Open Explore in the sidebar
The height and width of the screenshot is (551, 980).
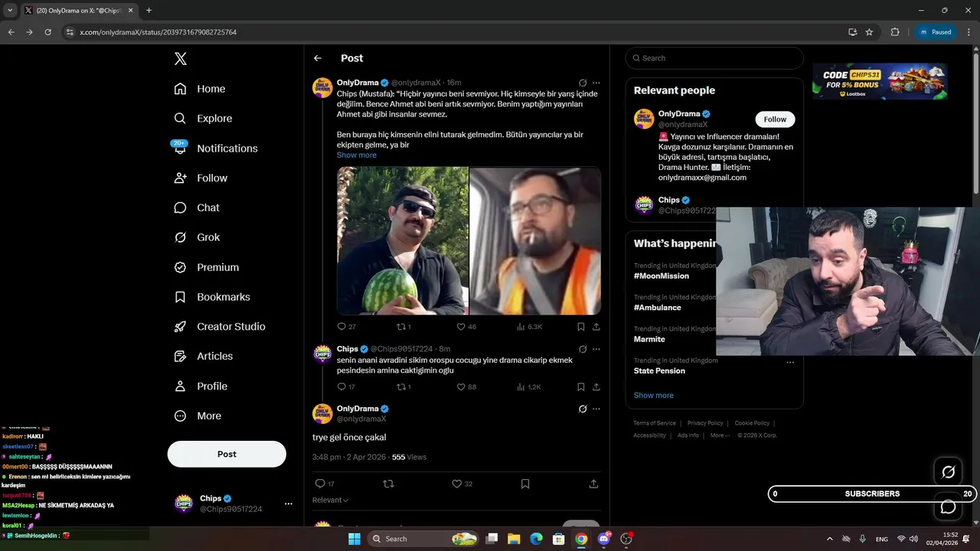pyautogui.click(x=203, y=119)
